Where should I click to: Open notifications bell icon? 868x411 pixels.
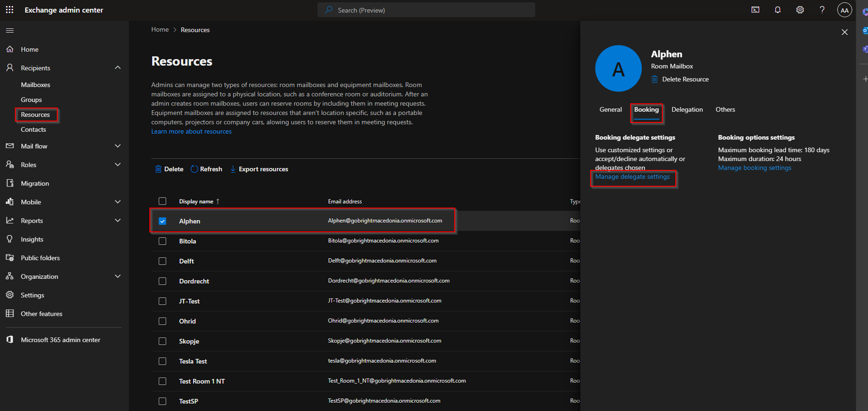778,10
